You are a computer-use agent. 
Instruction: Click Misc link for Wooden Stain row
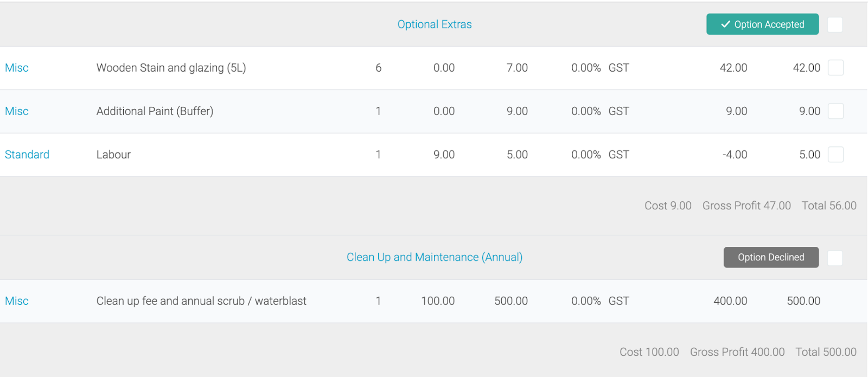17,68
